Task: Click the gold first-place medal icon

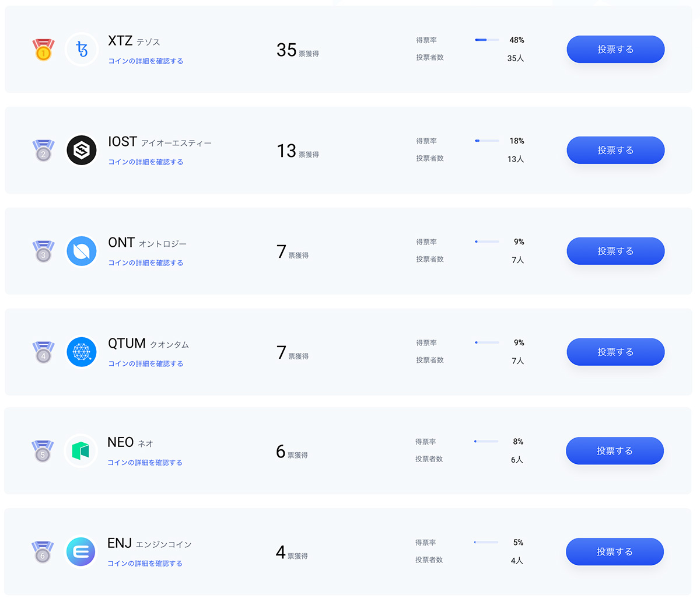Action: coord(43,50)
